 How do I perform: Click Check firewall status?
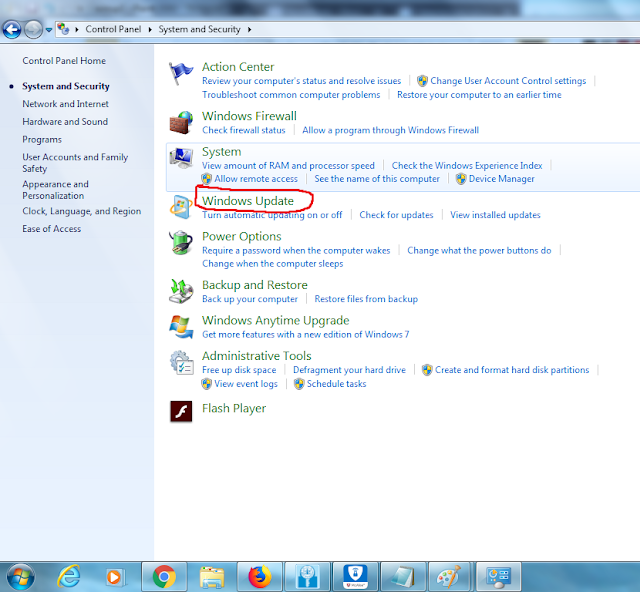[x=244, y=130]
